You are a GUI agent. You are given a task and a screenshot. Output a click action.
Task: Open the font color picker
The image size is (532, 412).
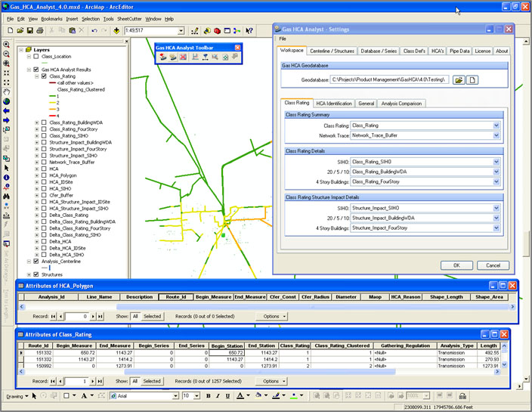coord(248,395)
